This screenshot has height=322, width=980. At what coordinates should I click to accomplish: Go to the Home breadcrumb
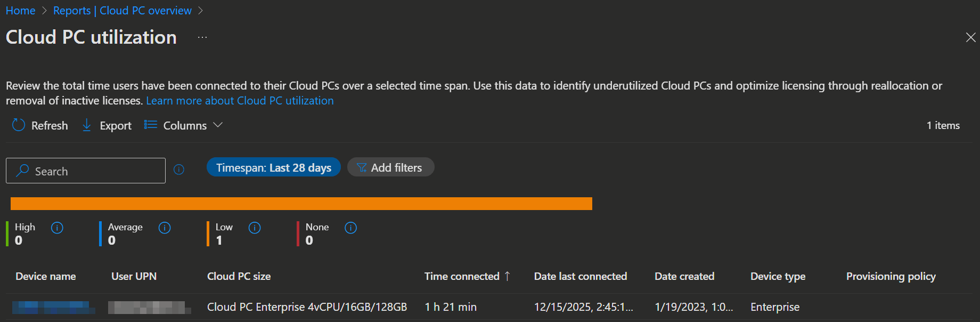tap(20, 11)
